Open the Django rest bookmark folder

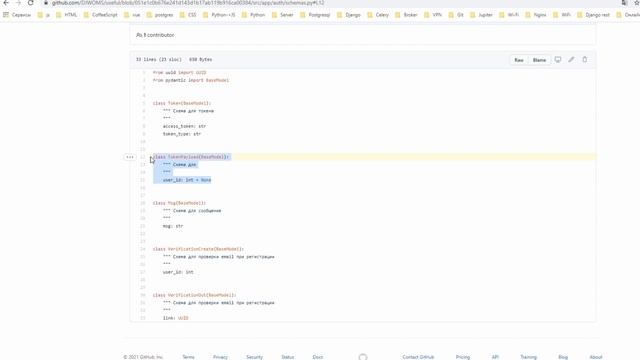point(593,15)
